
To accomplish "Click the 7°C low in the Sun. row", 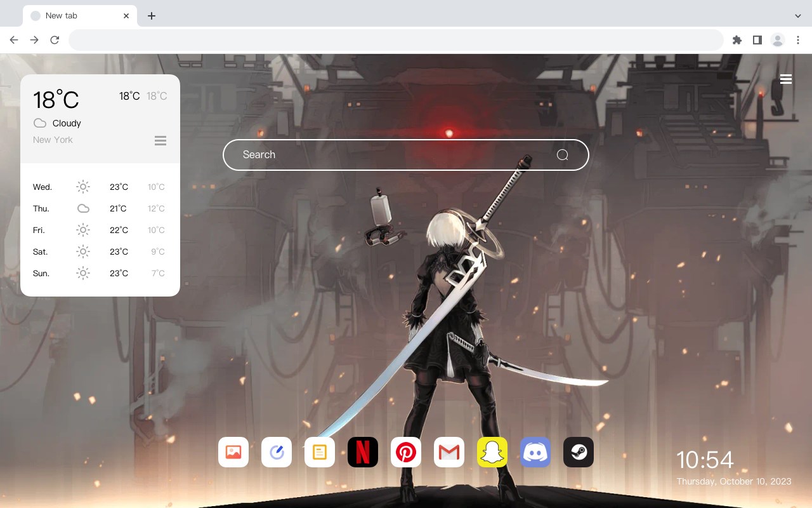I will pos(158,274).
